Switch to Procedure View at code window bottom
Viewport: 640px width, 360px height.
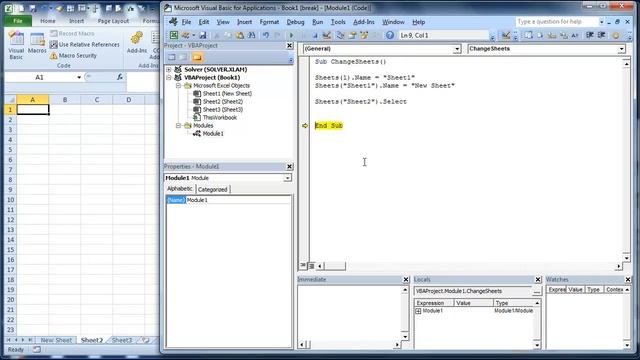point(303,266)
